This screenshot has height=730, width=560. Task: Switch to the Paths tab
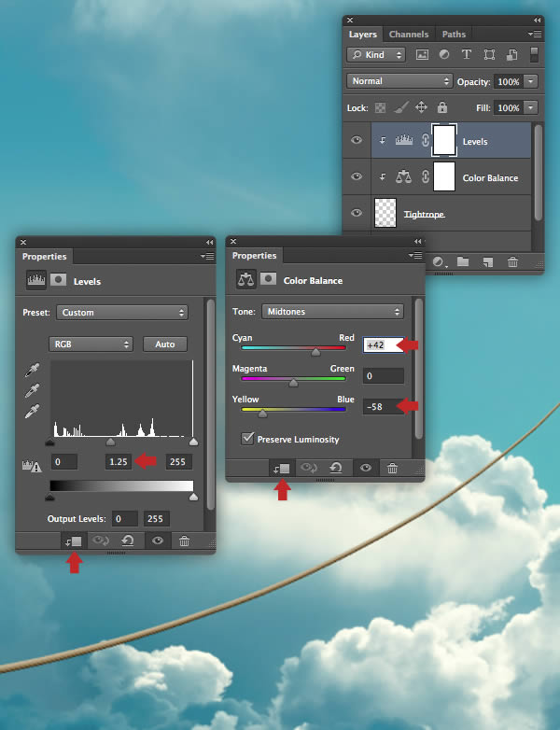click(454, 34)
